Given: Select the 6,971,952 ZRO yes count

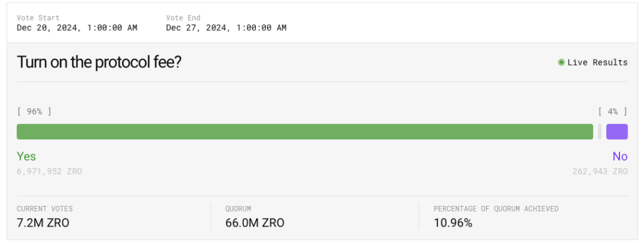Looking at the screenshot, I should pos(49,171).
